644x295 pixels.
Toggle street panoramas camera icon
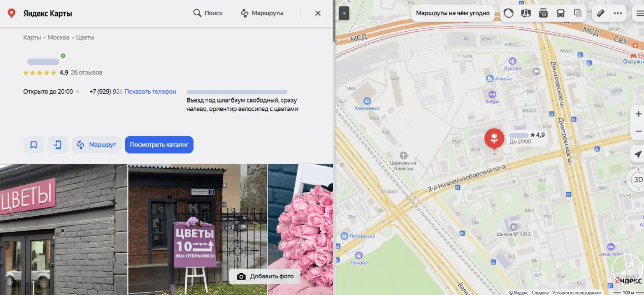coord(543,13)
